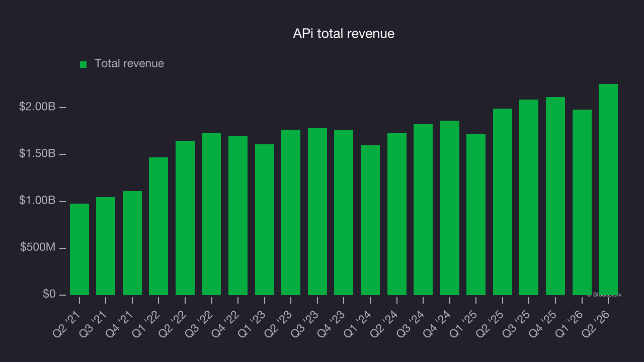Select the Q2 '23 revenue bar

(x=291, y=213)
